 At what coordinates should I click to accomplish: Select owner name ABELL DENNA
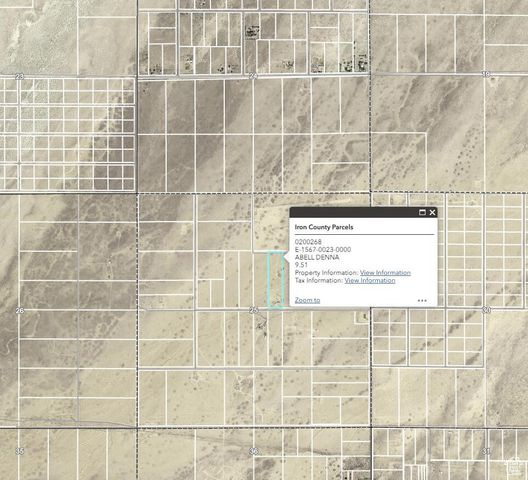pos(317,257)
